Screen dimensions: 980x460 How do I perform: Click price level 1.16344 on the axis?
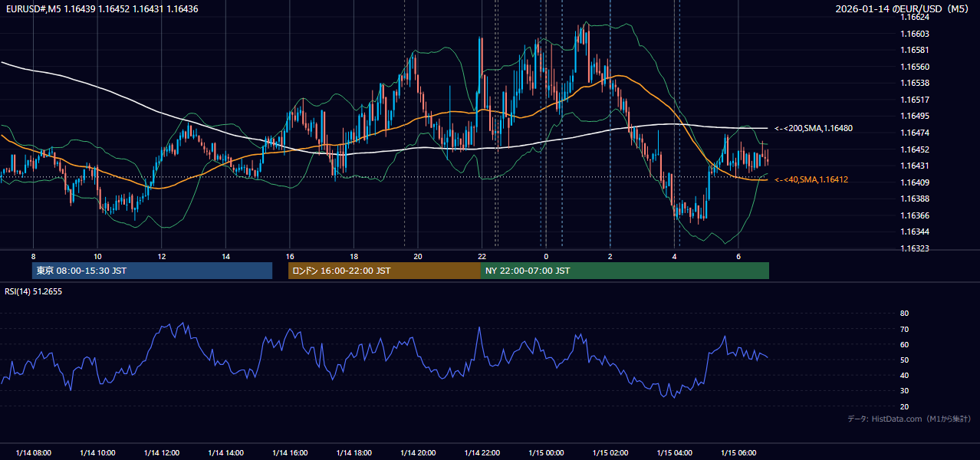click(914, 232)
